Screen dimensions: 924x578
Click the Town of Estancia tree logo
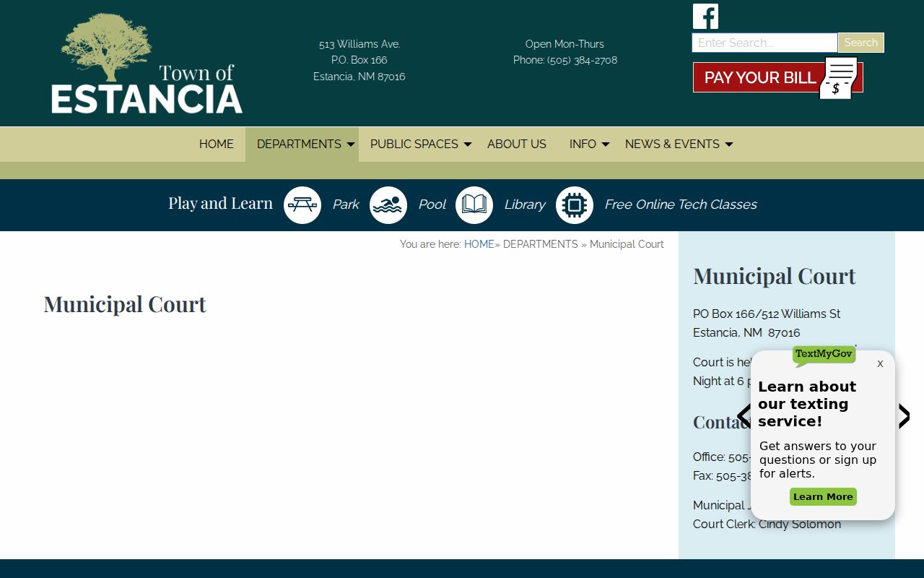[147, 64]
